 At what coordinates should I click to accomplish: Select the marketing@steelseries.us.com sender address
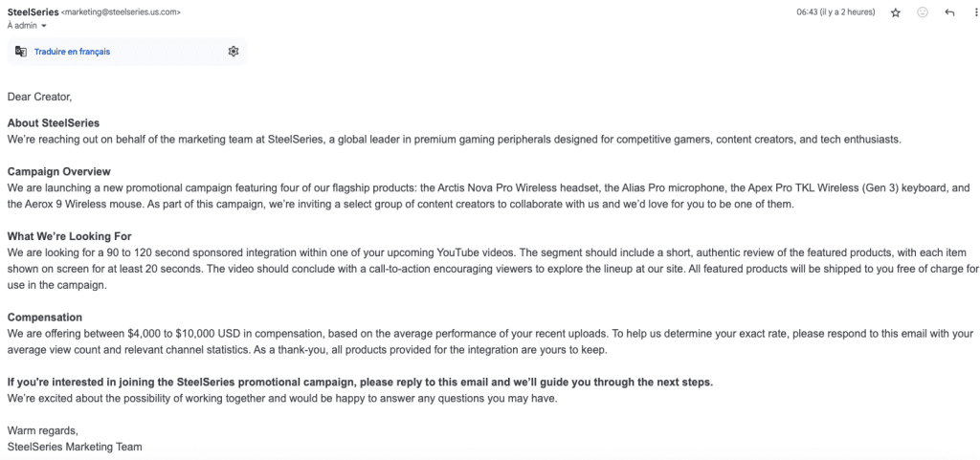pyautogui.click(x=122, y=12)
